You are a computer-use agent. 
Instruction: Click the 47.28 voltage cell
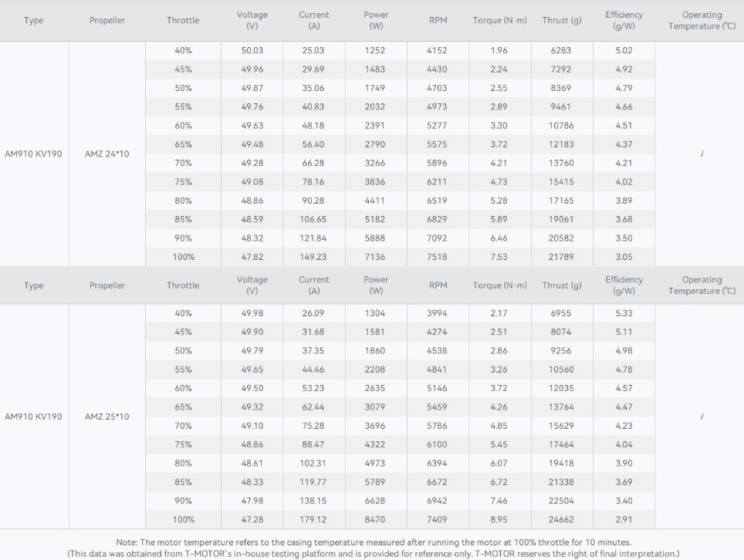[252, 519]
